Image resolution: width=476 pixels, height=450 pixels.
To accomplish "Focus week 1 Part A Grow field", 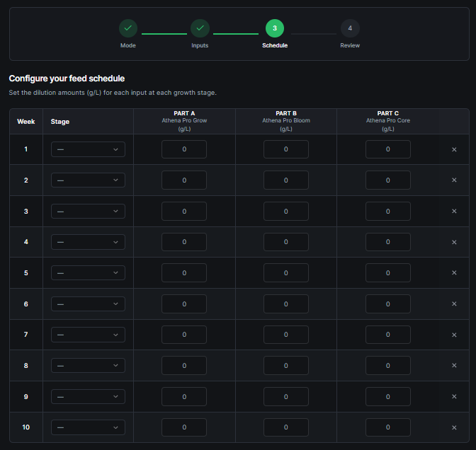I will point(184,149).
